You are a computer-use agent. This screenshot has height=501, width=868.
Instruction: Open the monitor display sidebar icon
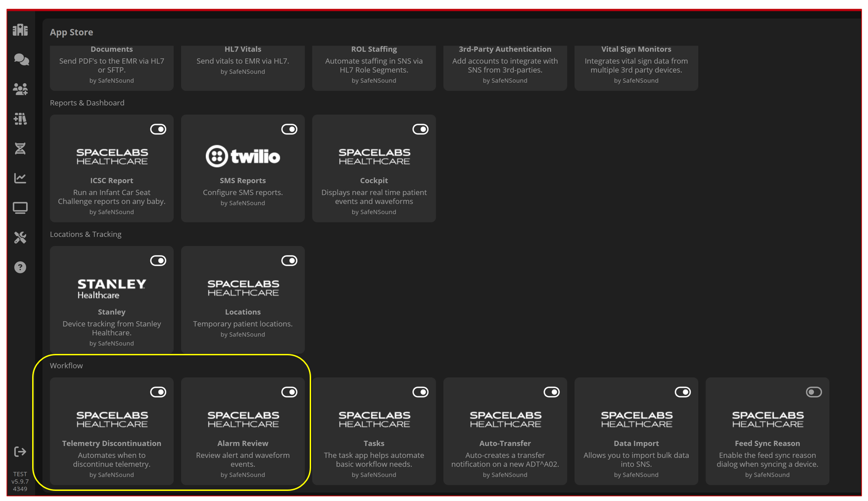(x=20, y=208)
